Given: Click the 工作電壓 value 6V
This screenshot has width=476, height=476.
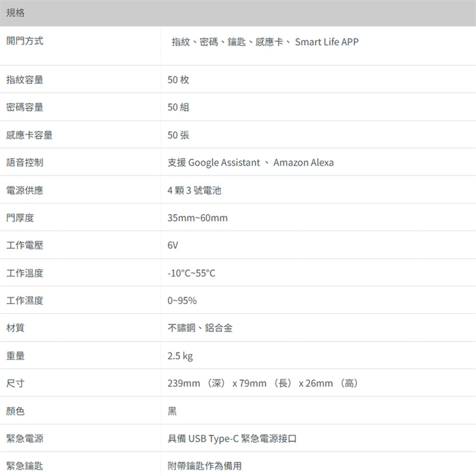Looking at the screenshot, I should click(x=173, y=246).
